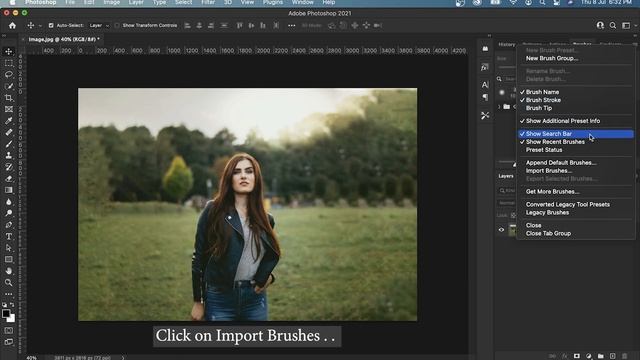Select the Crop tool
Image resolution: width=640 pixels, height=360 pixels.
click(x=9, y=98)
